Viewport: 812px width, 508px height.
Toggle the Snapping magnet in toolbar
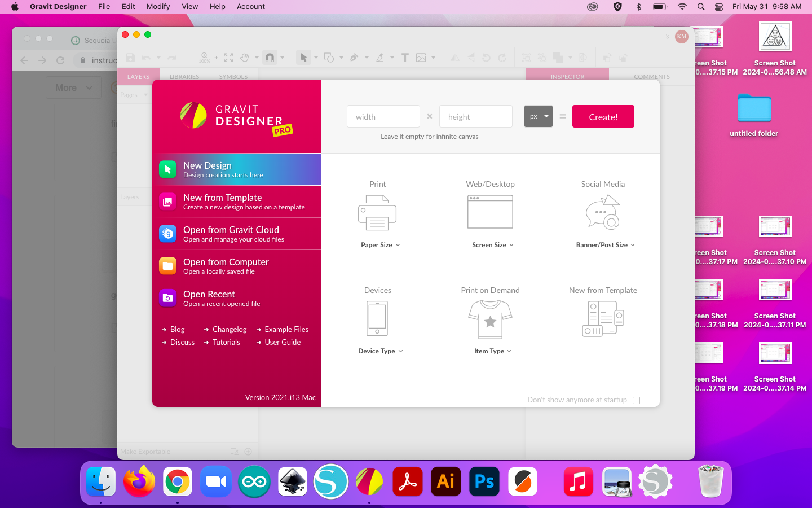tap(270, 58)
